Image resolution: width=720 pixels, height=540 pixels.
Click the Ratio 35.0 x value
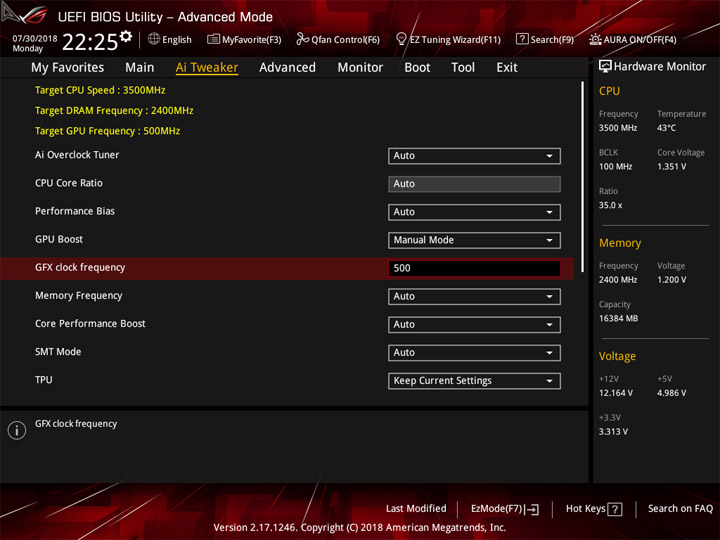610,205
